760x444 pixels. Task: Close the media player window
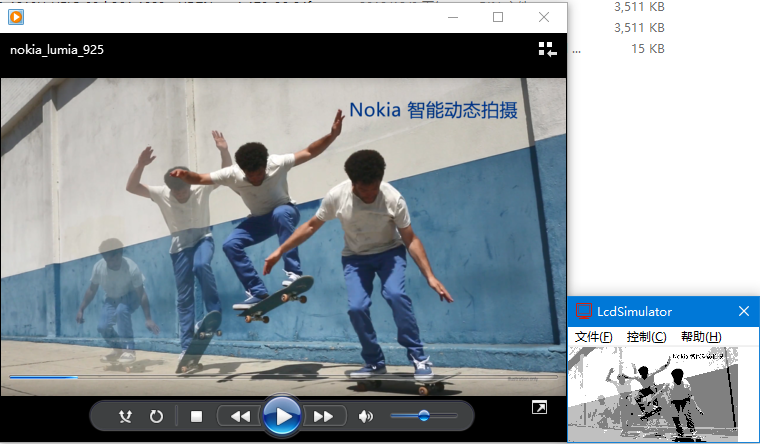[544, 17]
